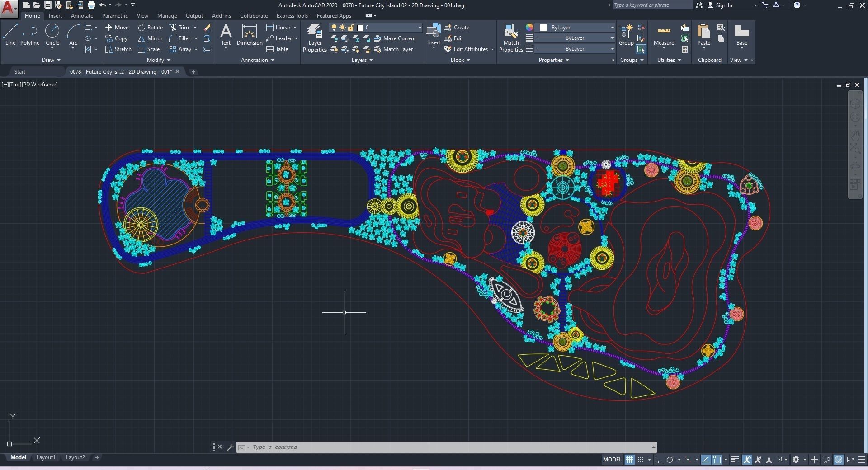Toggle lineweight display in status bar

(x=735, y=460)
